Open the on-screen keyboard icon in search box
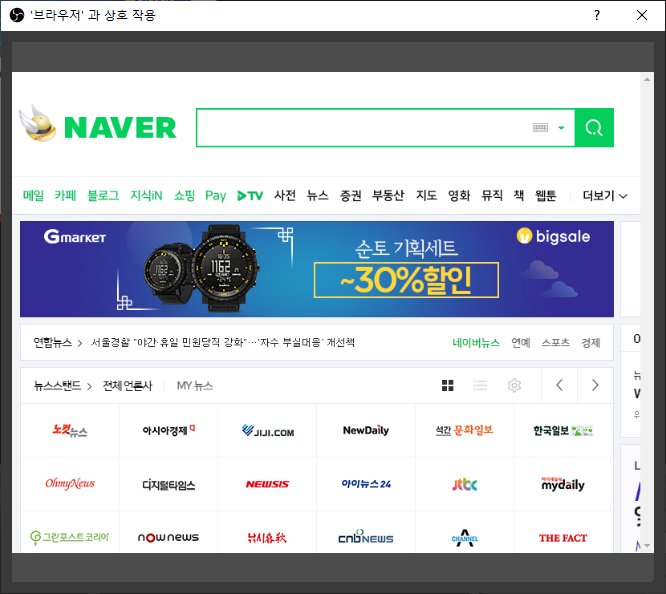666x594 pixels. [540, 127]
